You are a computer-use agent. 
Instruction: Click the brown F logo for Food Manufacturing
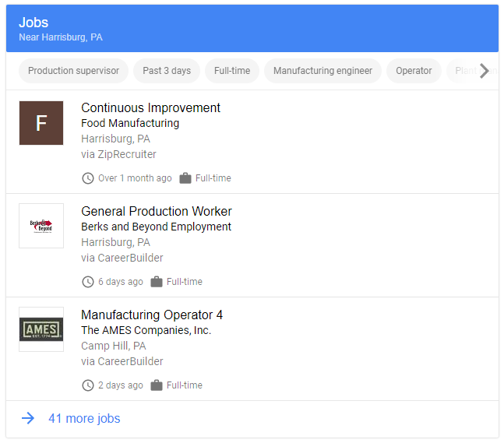click(x=41, y=123)
